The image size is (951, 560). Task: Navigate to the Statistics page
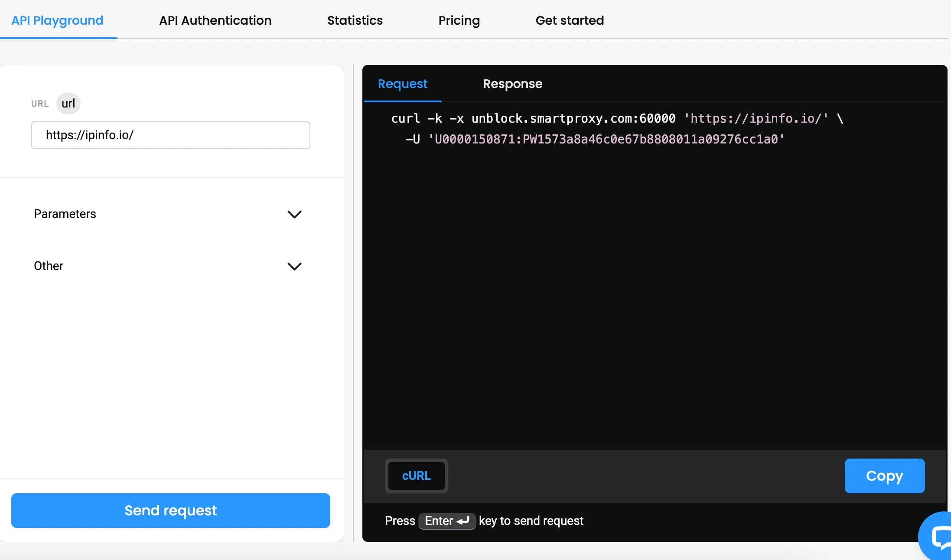pyautogui.click(x=355, y=20)
